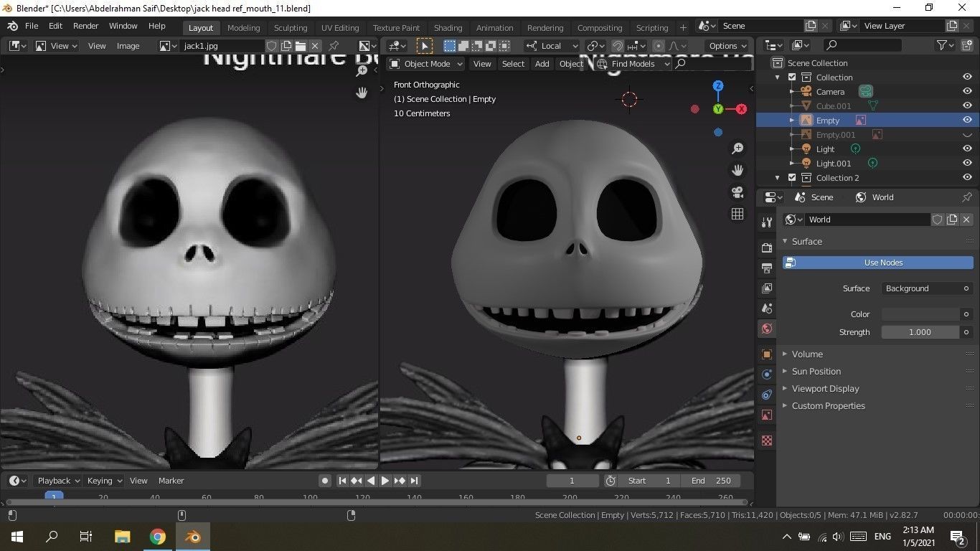Jump to the end frame button
This screenshot has width=980, height=551.
point(414,481)
